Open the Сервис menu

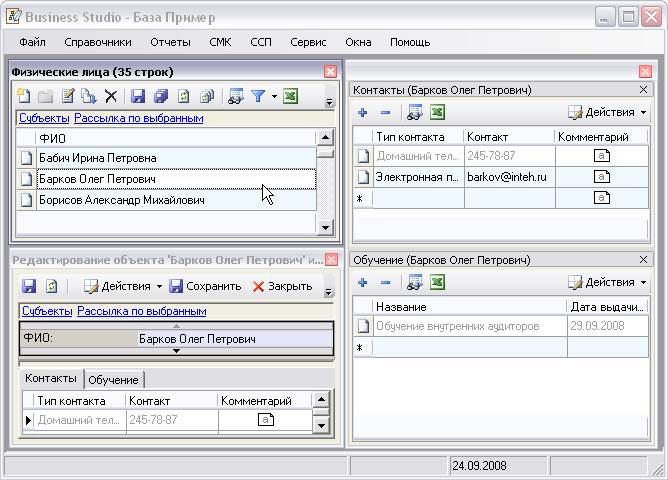coord(308,42)
